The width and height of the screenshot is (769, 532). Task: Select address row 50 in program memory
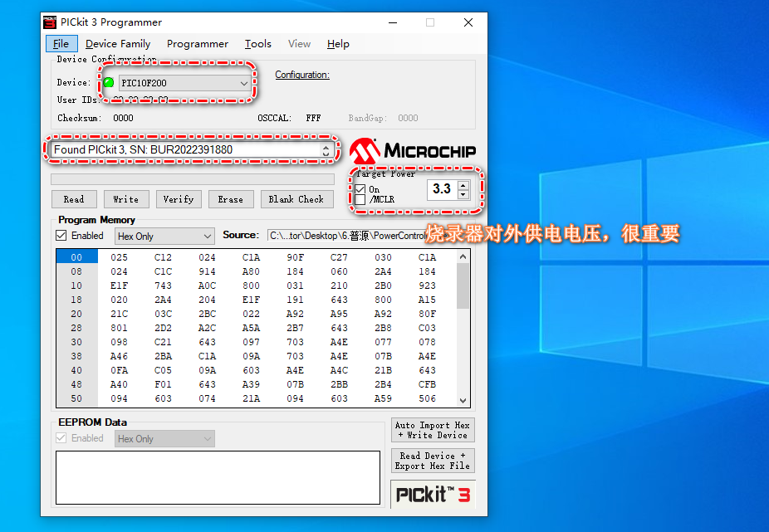click(x=76, y=398)
